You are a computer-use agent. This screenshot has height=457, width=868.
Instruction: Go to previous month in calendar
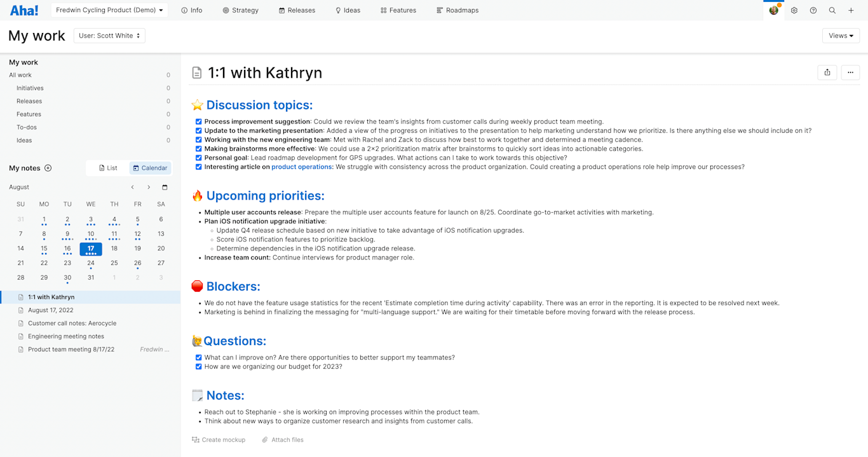(132, 188)
